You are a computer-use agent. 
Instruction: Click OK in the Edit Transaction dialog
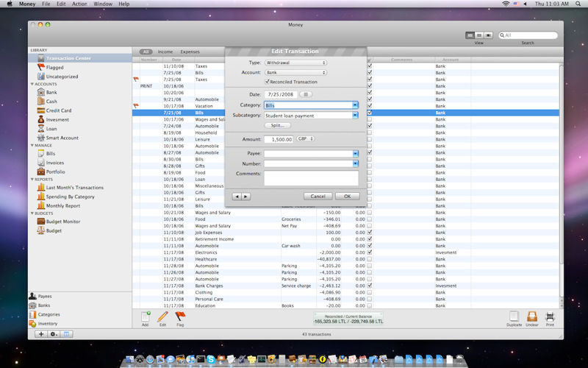[x=347, y=197]
